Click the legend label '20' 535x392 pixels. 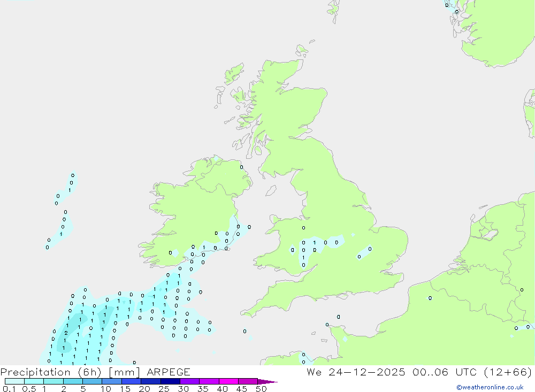tap(144, 389)
